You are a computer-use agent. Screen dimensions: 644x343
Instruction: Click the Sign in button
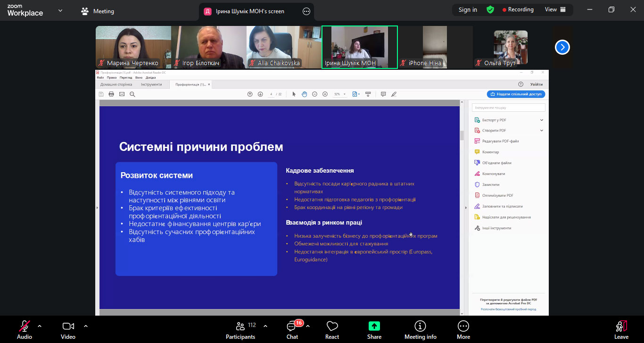(468, 9)
